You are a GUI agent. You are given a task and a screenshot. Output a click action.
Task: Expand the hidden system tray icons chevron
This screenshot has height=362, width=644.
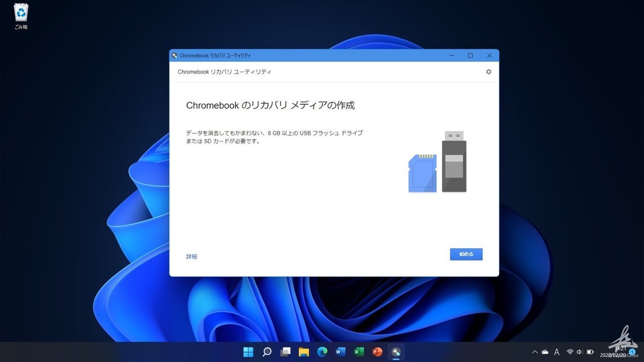pos(535,352)
